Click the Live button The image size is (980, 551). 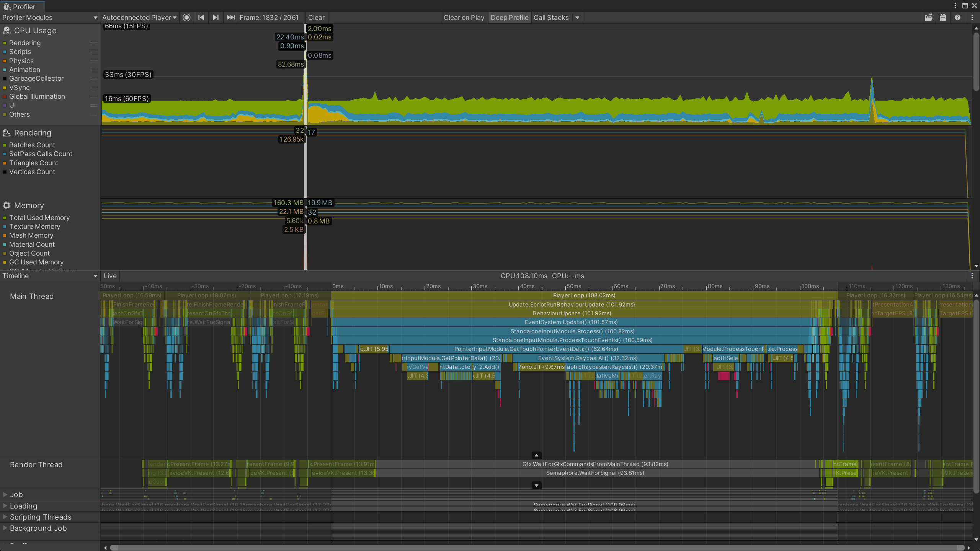(110, 276)
